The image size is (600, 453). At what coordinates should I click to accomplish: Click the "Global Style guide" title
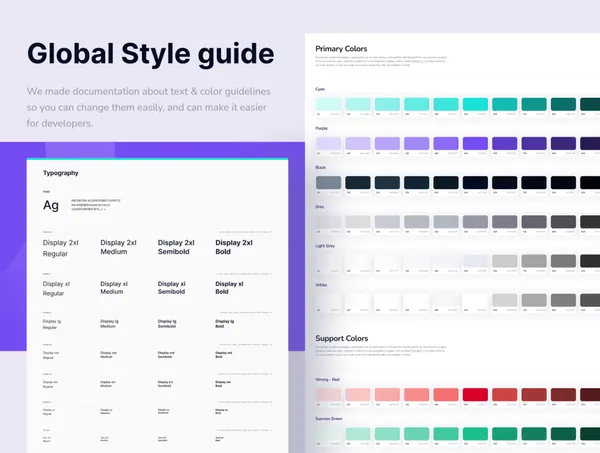(x=149, y=53)
